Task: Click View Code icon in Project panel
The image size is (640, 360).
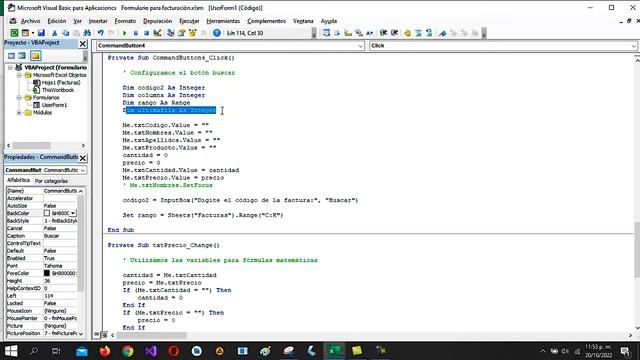Action: tap(11, 56)
